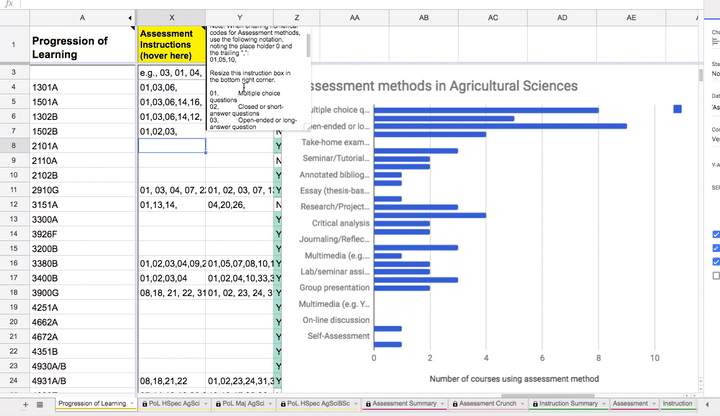Screen dimensions: 720x416
Task: Select column AE header
Action: click(x=631, y=17)
